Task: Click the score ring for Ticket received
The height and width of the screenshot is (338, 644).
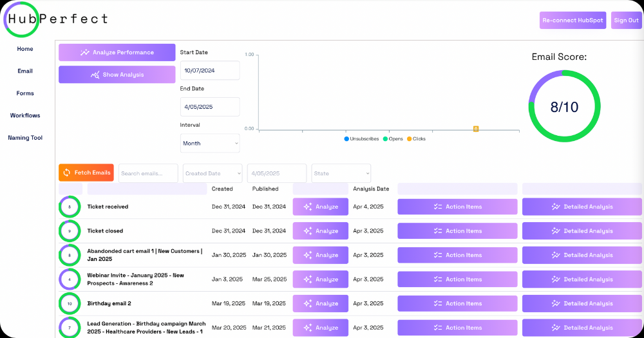Action: (69, 207)
